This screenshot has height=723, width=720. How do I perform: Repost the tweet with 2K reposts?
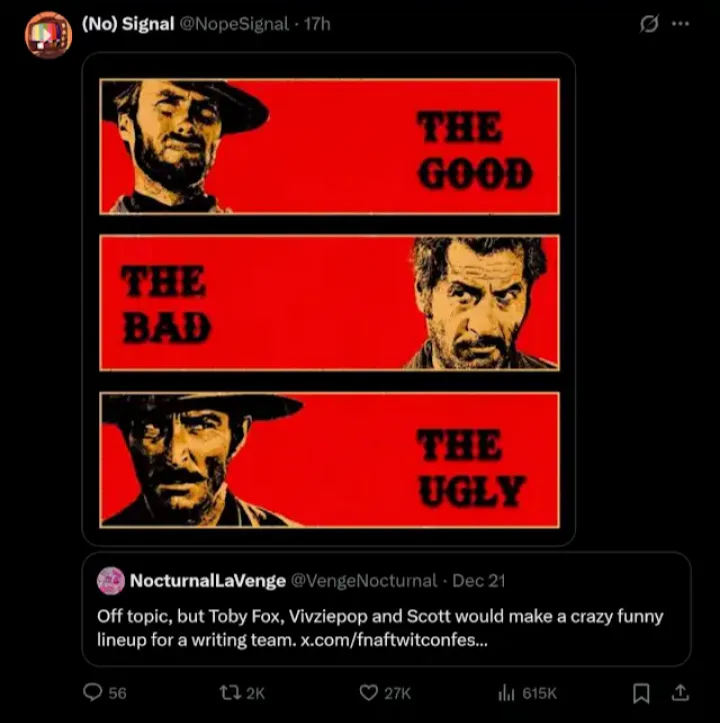point(228,692)
